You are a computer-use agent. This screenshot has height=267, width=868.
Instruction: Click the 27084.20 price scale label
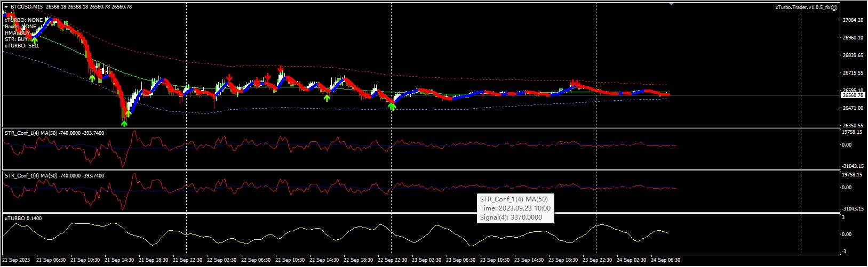tap(852, 20)
